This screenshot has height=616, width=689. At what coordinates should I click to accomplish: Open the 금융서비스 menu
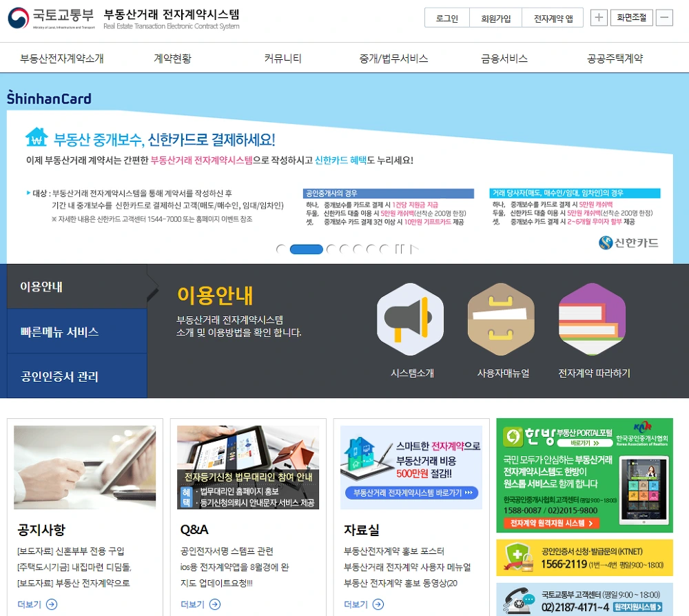(x=504, y=59)
